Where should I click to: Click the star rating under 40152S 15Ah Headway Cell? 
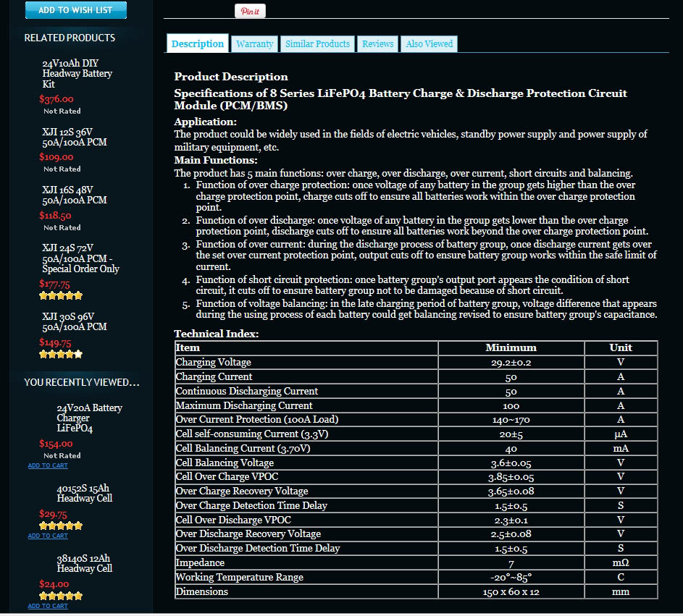click(x=61, y=526)
